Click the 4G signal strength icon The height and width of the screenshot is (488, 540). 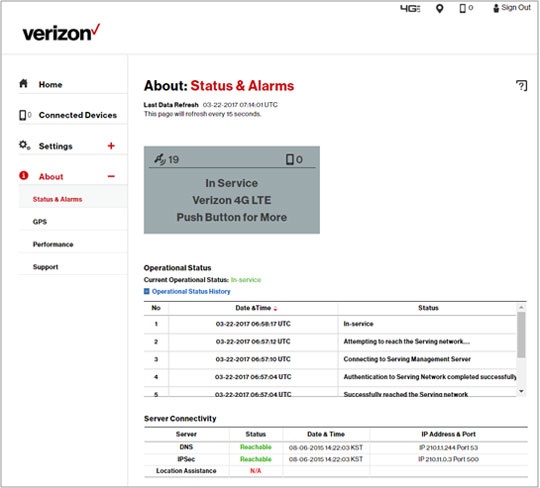[x=410, y=9]
